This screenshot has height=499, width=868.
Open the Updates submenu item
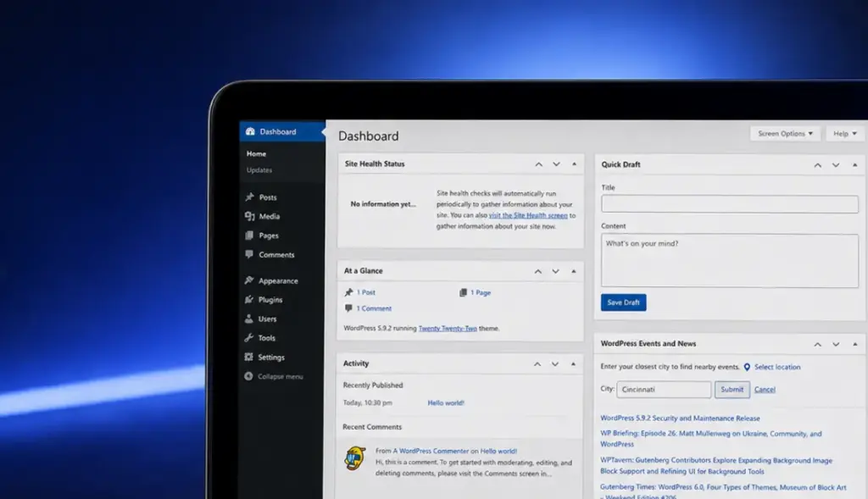[x=259, y=169]
